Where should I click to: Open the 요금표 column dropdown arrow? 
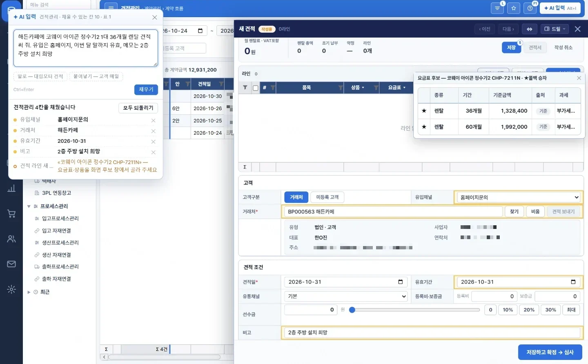click(x=404, y=88)
